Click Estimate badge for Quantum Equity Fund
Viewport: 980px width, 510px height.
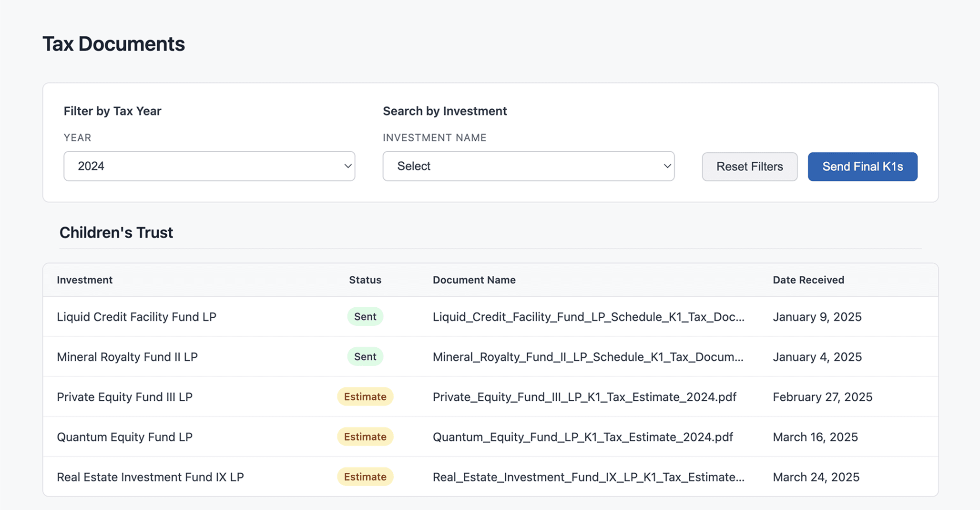coord(365,437)
